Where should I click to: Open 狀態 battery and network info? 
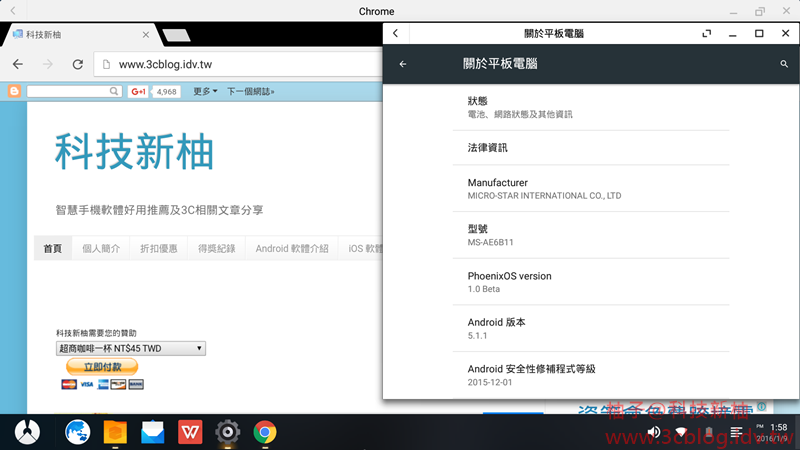point(591,107)
